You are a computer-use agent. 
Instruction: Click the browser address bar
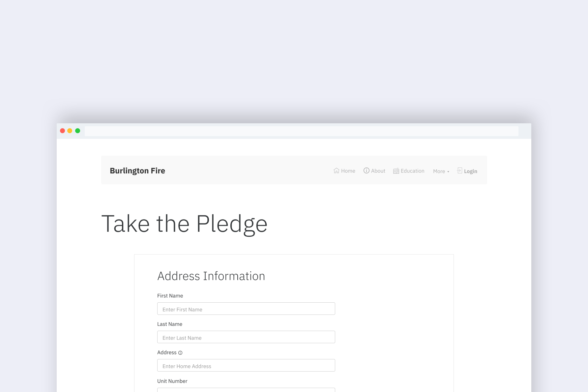[302, 131]
